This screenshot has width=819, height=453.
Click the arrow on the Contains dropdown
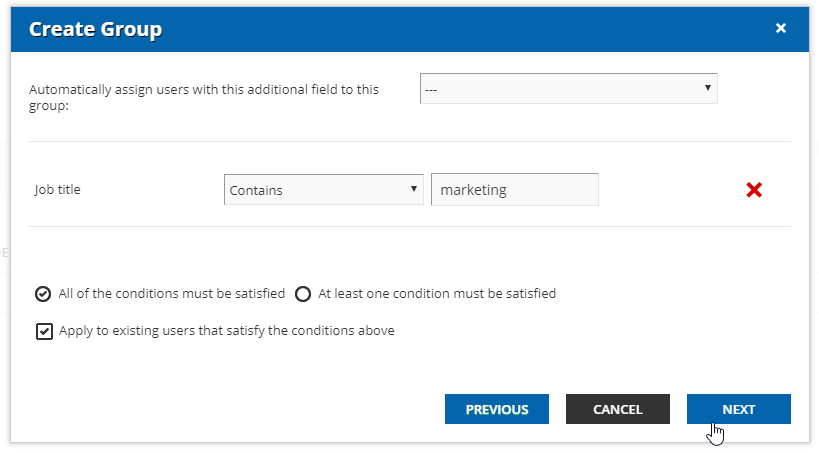point(413,189)
